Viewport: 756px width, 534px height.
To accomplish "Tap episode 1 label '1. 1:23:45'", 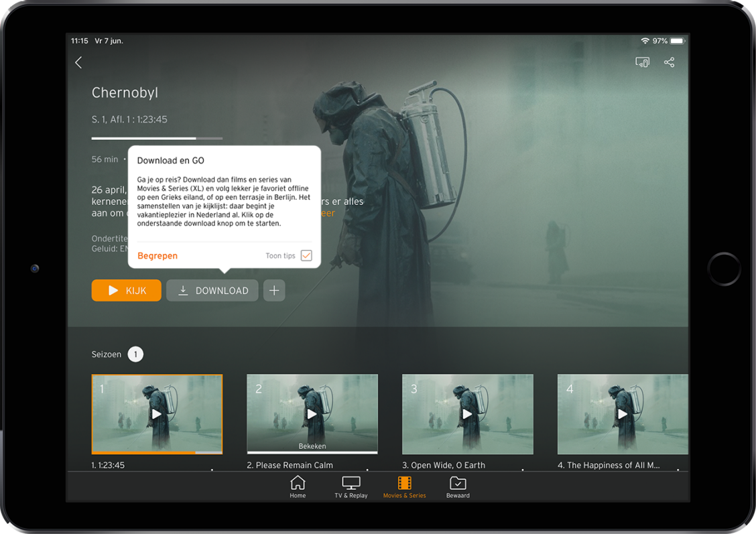I will click(108, 465).
